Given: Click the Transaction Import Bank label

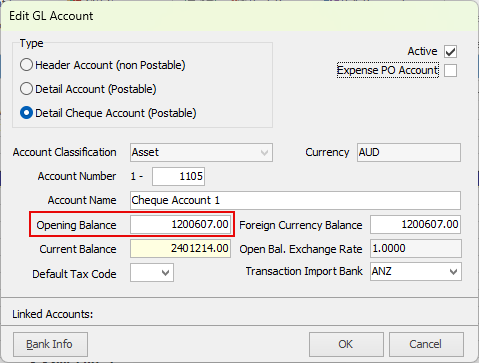Looking at the screenshot, I should (x=304, y=271).
